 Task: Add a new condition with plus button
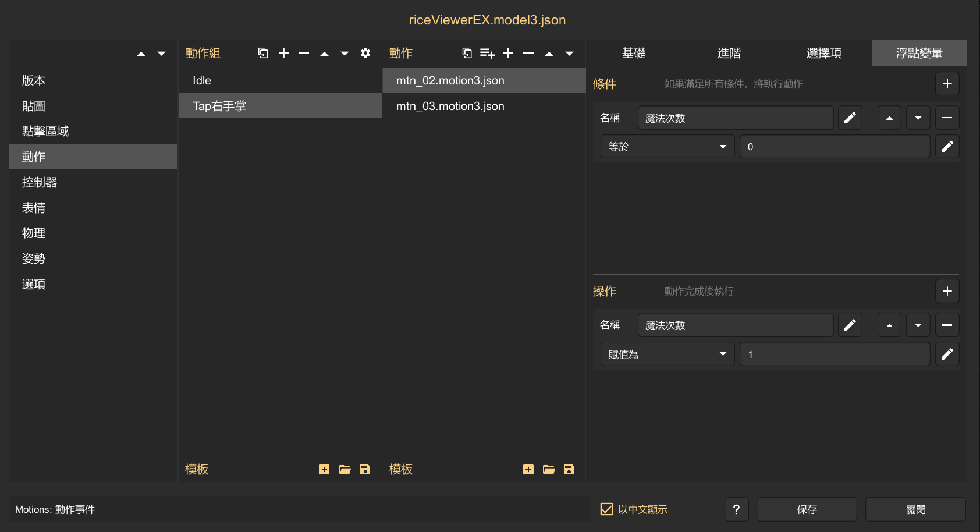click(x=947, y=84)
